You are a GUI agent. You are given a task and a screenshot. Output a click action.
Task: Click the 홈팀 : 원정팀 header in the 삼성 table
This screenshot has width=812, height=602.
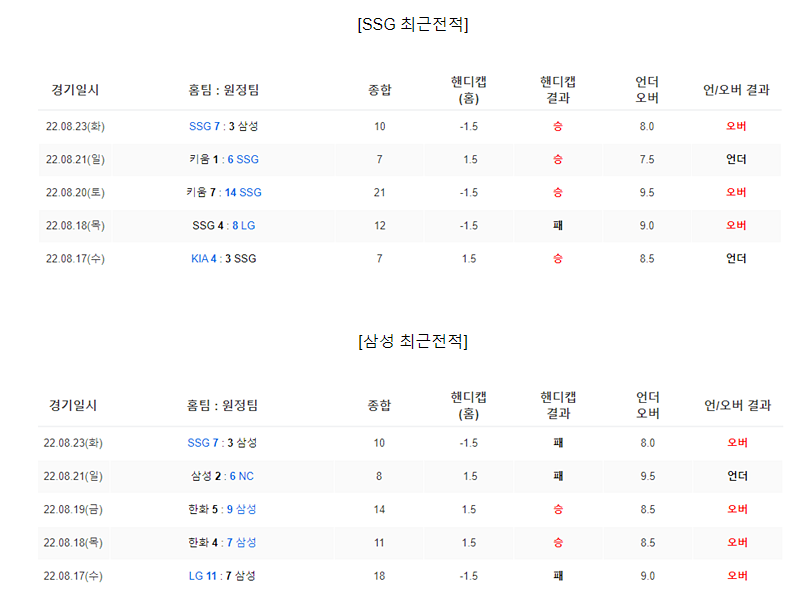[x=222, y=405]
